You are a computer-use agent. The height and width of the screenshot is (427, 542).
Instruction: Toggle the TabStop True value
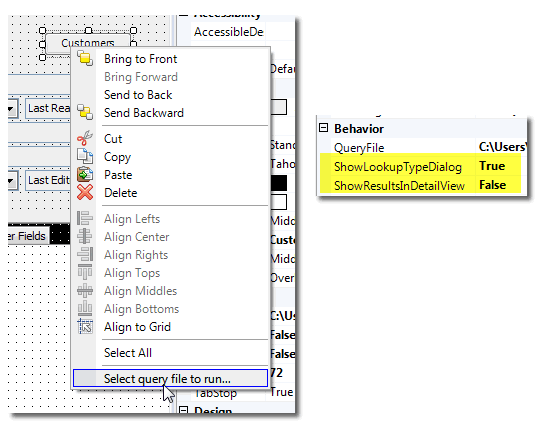click(x=281, y=392)
